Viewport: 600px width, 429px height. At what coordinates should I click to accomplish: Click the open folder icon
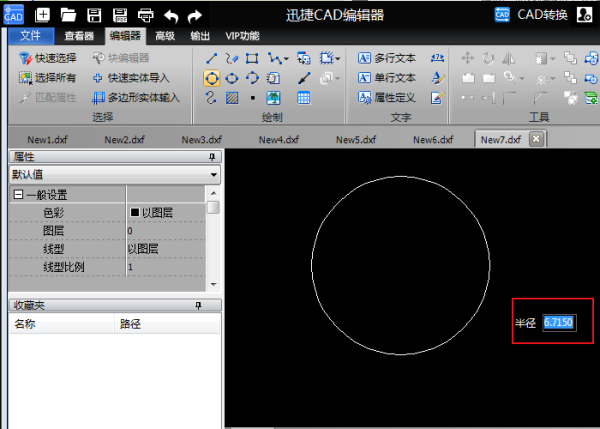point(68,14)
